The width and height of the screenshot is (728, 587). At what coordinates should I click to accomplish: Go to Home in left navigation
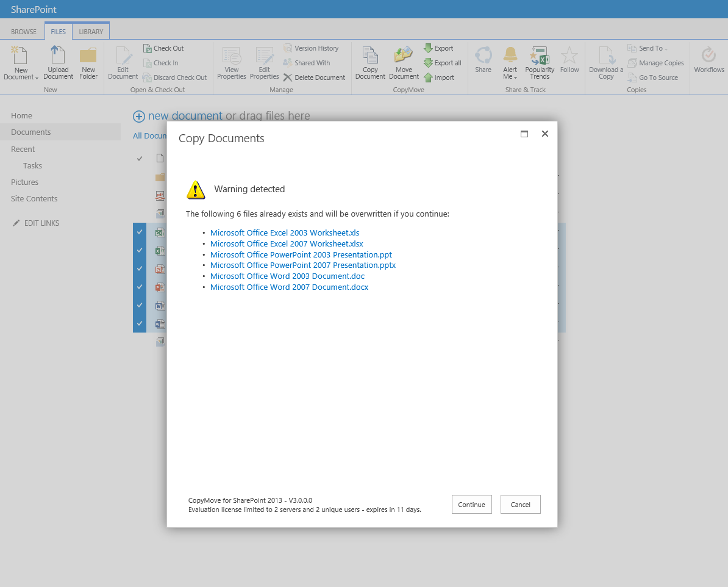[x=21, y=116]
